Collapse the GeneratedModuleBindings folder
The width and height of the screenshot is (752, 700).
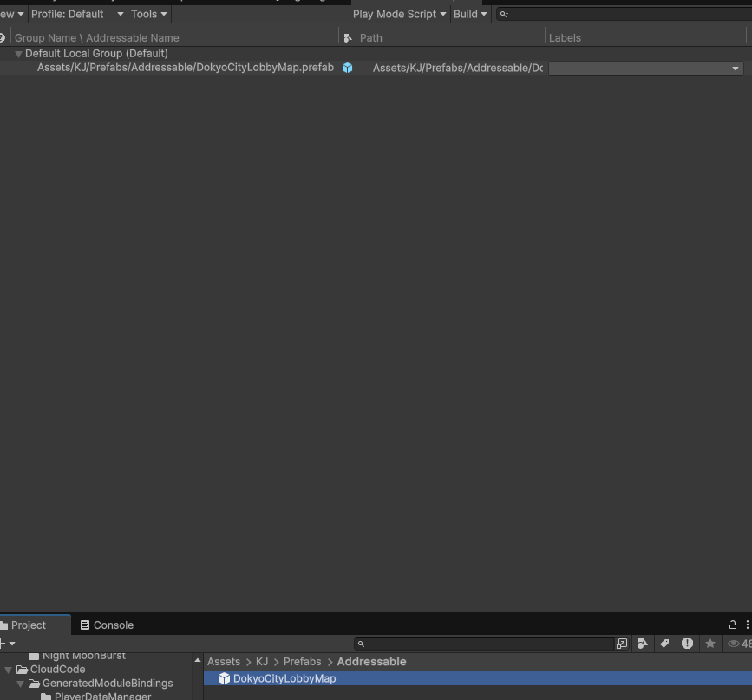coord(20,684)
